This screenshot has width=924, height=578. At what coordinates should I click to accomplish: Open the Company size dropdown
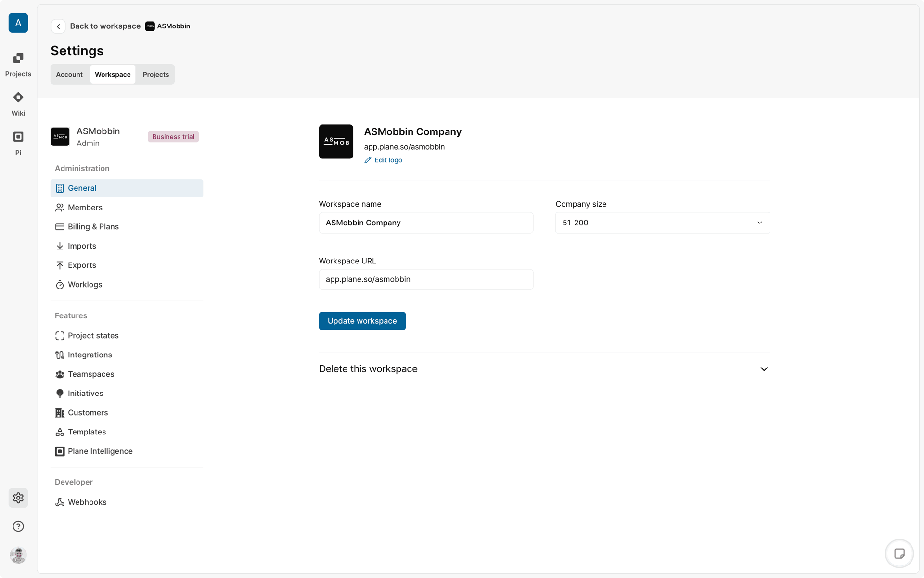tap(663, 223)
